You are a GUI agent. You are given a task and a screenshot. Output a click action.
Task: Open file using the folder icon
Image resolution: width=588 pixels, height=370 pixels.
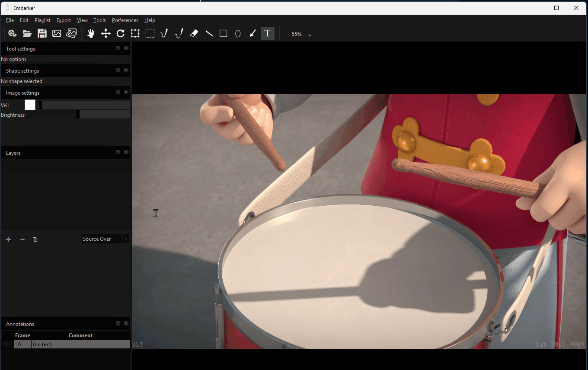tap(27, 34)
